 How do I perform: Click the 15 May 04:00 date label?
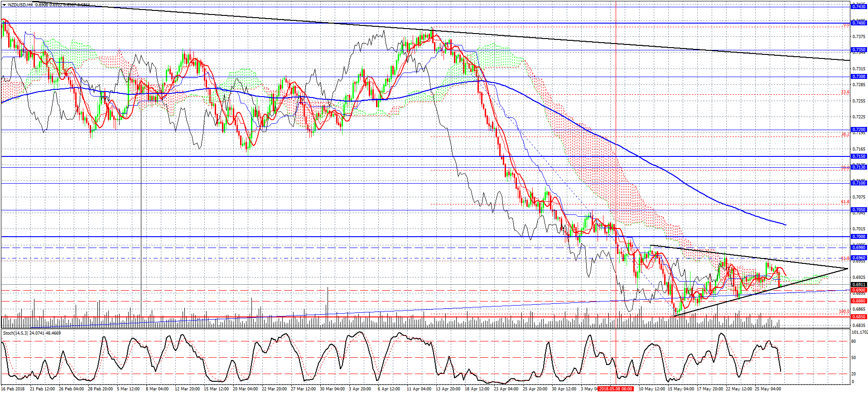(x=681, y=389)
